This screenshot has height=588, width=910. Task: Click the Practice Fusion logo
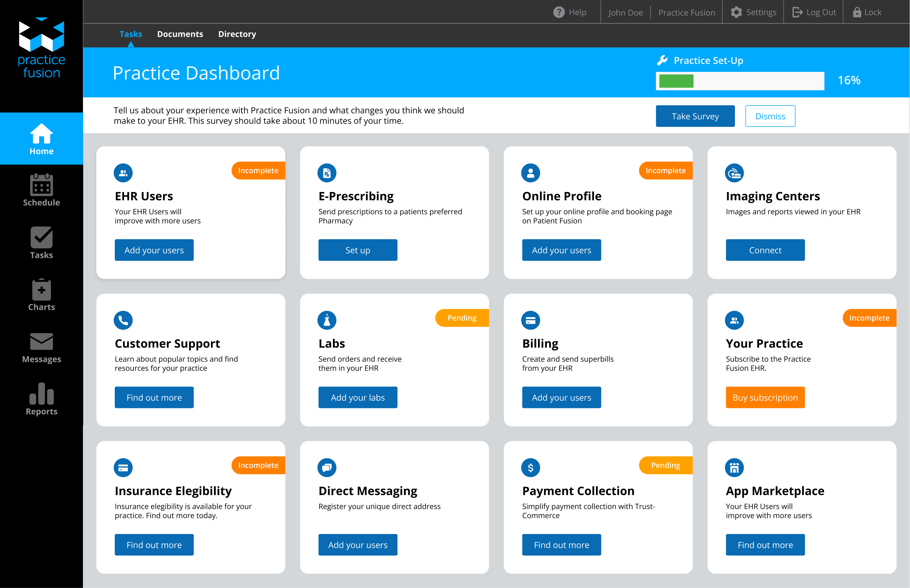click(x=41, y=48)
